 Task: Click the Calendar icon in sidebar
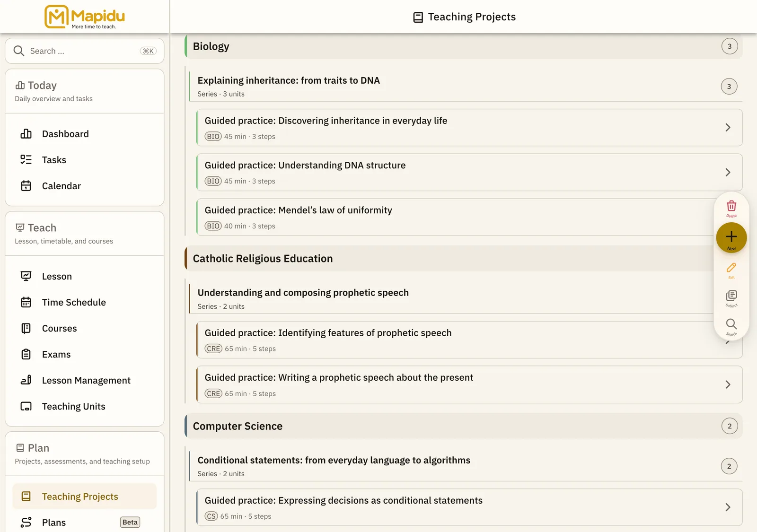pos(26,186)
